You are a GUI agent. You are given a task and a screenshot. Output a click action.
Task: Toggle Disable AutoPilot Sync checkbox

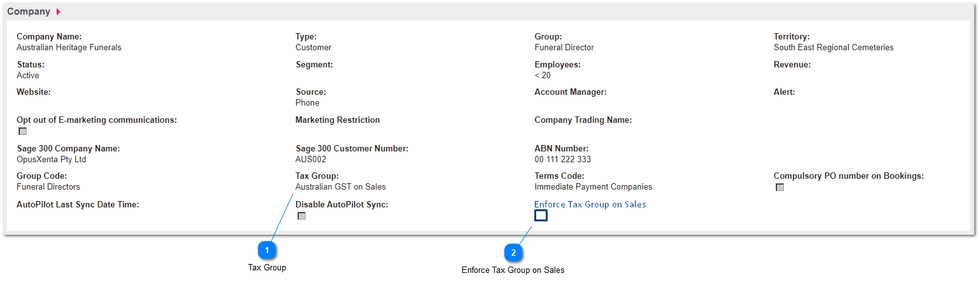pyautogui.click(x=302, y=216)
